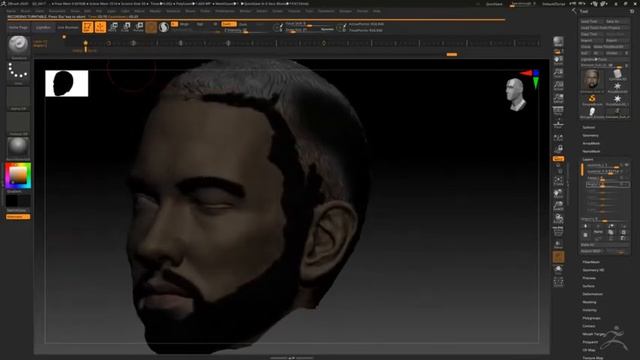Screen dimensions: 640x360
Task: Toggle the orange XYZ rotation button
Action: (x=558, y=159)
